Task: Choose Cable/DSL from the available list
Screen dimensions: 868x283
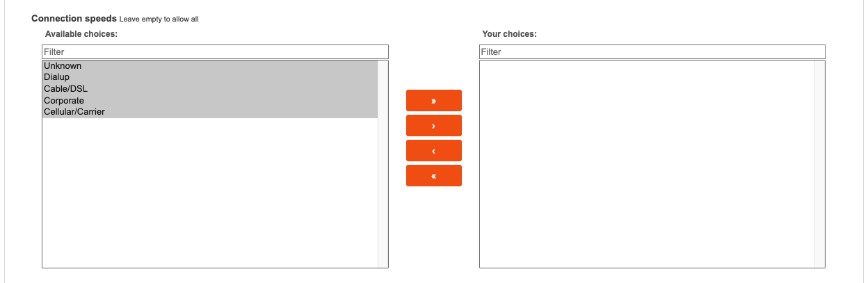Action: 65,89
